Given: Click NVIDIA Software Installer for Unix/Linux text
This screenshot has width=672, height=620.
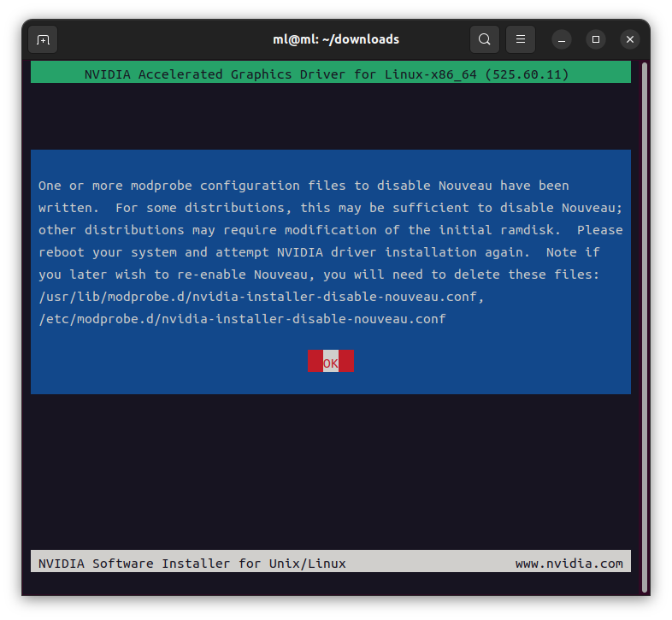Looking at the screenshot, I should tap(192, 564).
